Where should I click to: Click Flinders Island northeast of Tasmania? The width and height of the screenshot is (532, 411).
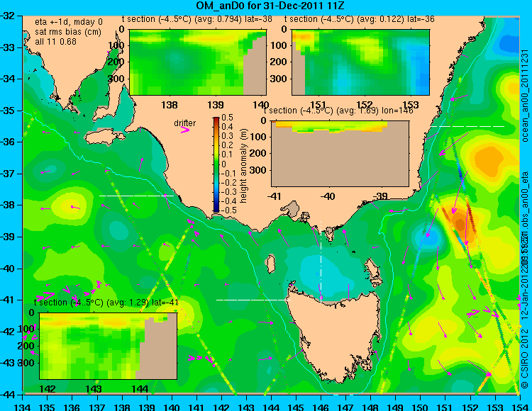373,270
